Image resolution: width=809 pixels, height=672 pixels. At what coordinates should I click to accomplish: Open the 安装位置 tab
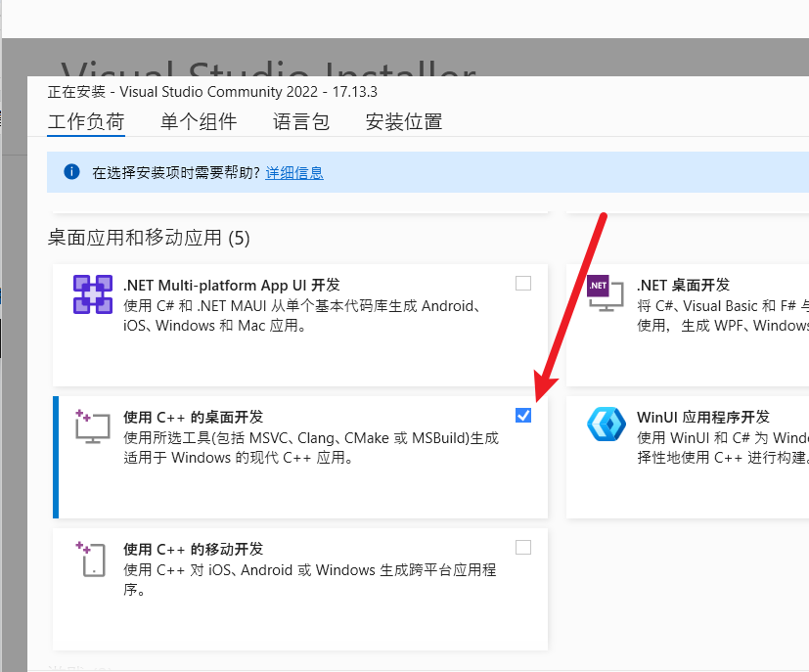(x=404, y=122)
